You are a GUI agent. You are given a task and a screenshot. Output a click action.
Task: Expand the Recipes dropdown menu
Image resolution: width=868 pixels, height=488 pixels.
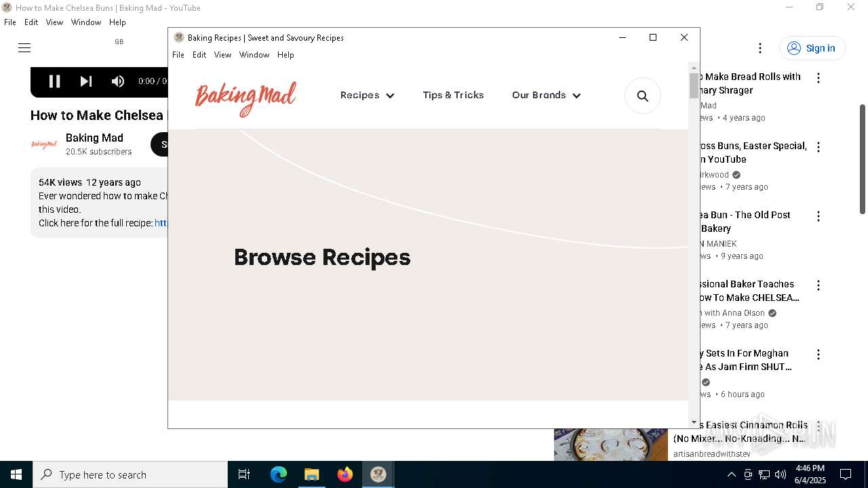click(367, 96)
